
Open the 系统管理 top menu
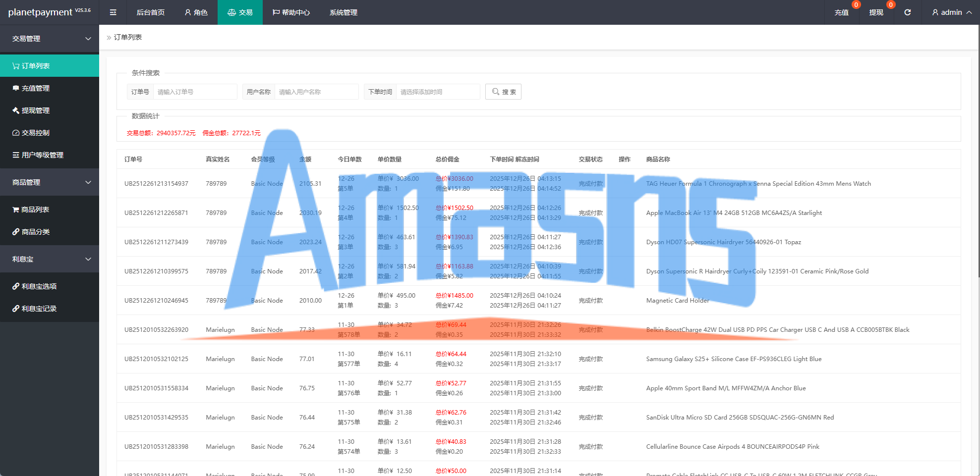point(343,12)
